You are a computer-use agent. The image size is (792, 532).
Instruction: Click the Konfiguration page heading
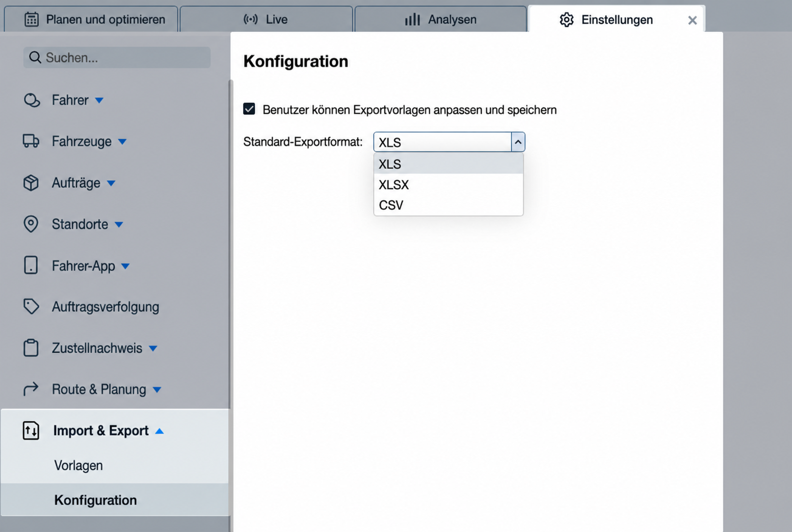pos(296,61)
